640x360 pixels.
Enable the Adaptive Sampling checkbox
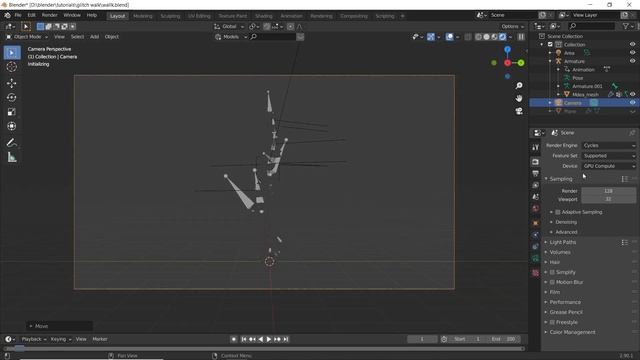(x=558, y=212)
